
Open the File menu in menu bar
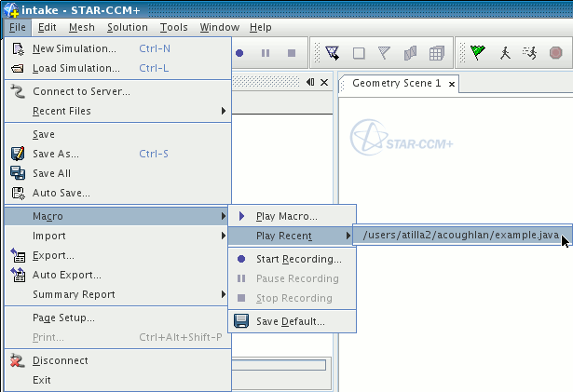tap(18, 27)
